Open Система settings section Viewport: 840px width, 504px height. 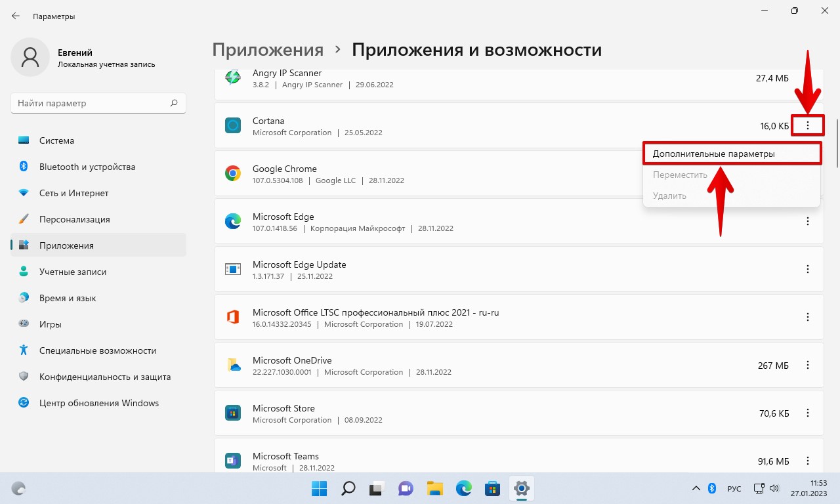pyautogui.click(x=98, y=140)
